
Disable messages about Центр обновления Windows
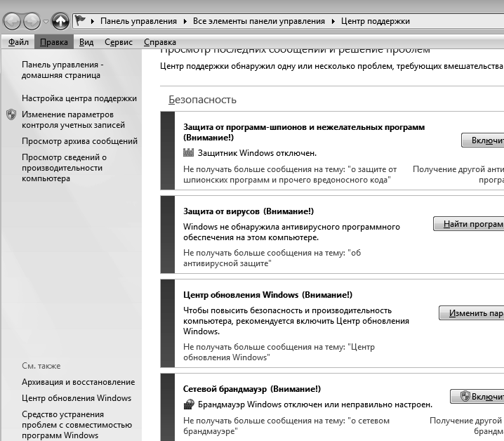click(x=279, y=353)
